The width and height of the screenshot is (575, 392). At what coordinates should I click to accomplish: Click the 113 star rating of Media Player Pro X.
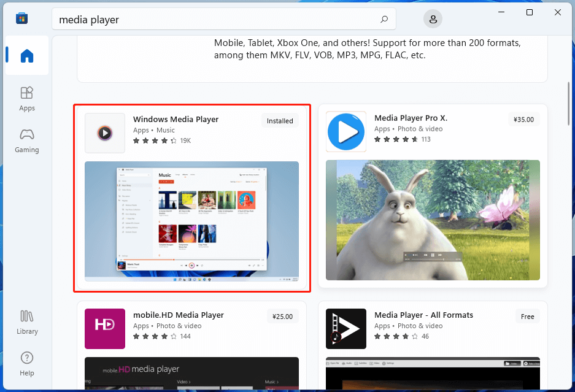click(403, 139)
